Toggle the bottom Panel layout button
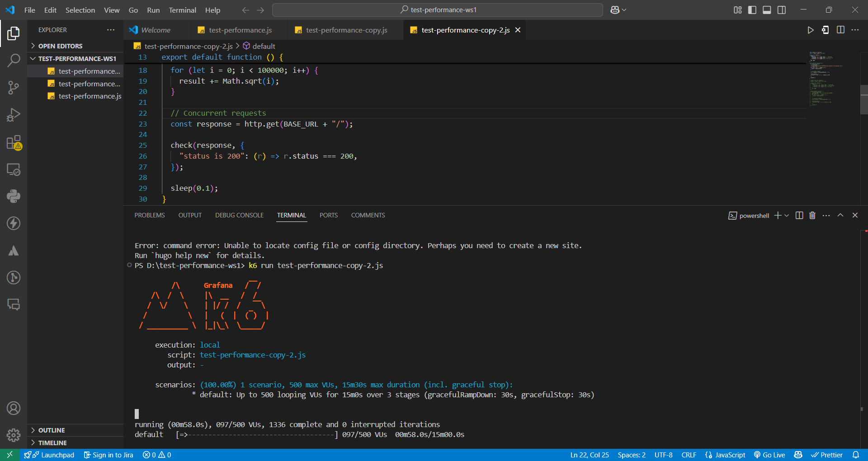The image size is (868, 461). click(x=767, y=10)
